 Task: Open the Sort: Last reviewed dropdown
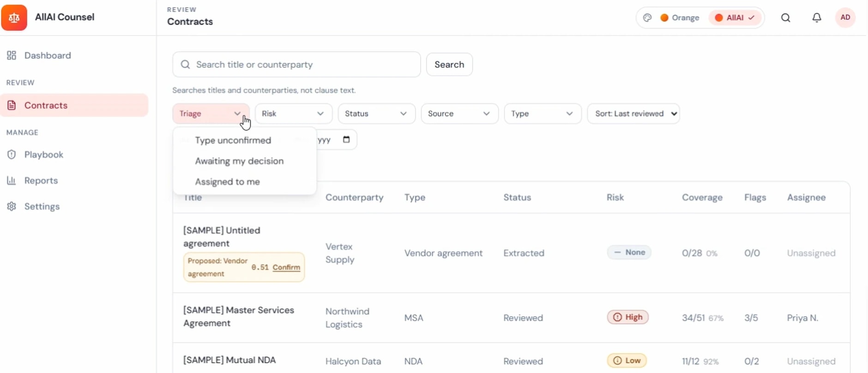pyautogui.click(x=633, y=114)
